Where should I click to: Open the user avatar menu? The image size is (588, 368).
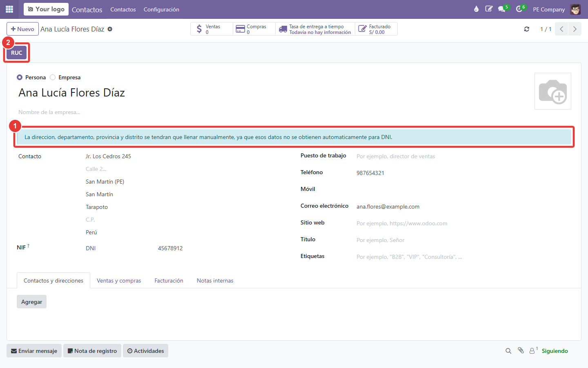(x=575, y=9)
